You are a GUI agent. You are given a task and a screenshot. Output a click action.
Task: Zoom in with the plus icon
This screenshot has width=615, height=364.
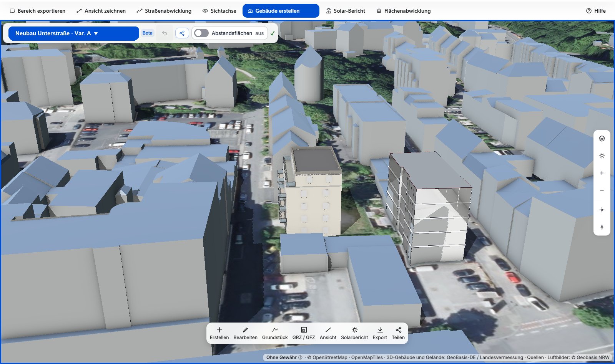pyautogui.click(x=602, y=173)
